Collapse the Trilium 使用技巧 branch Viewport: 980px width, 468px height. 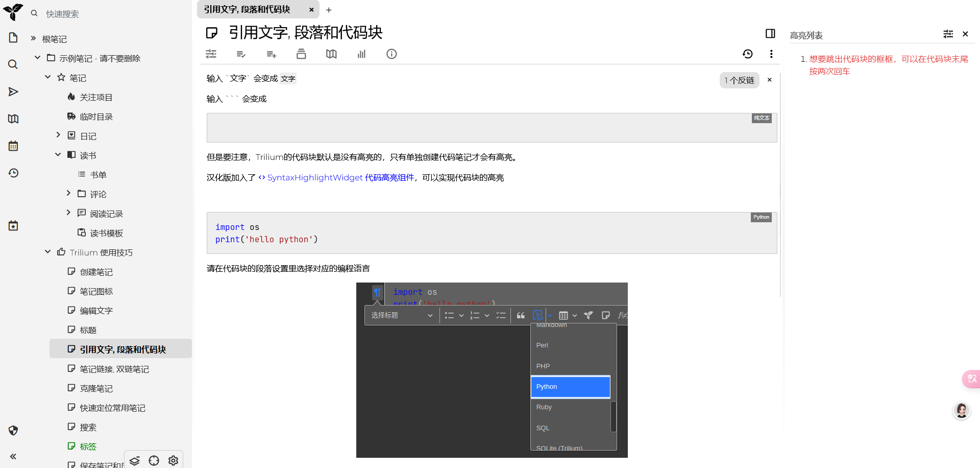click(x=47, y=252)
